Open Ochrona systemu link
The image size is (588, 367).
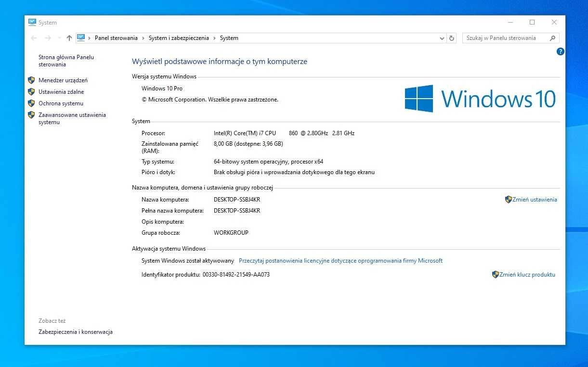point(61,103)
